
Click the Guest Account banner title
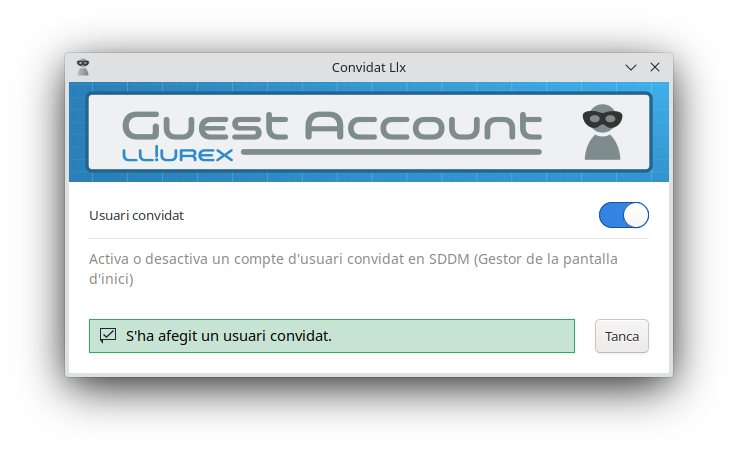[332, 126]
